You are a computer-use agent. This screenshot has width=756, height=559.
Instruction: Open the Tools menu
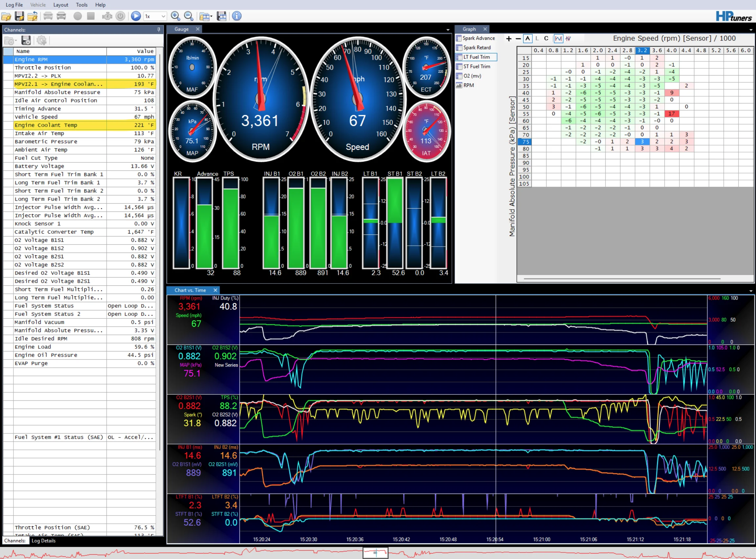[x=81, y=5]
